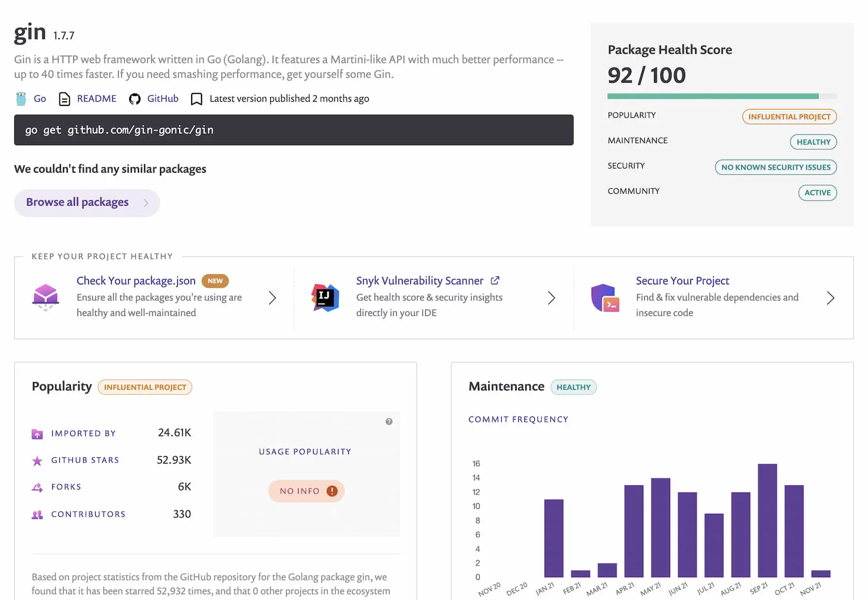This screenshot has width=868, height=600.
Task: Click the usage popularity help question icon
Action: coord(389,422)
